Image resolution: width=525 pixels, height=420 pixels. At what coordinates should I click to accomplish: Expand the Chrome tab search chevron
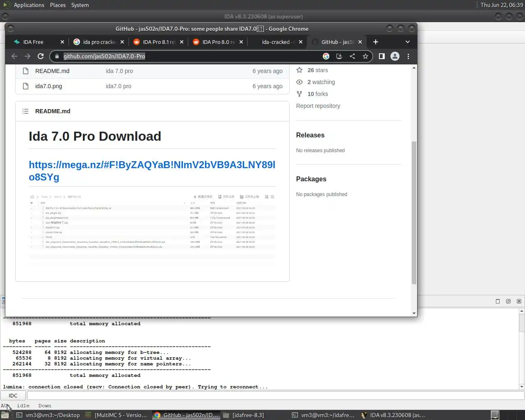tap(407, 42)
